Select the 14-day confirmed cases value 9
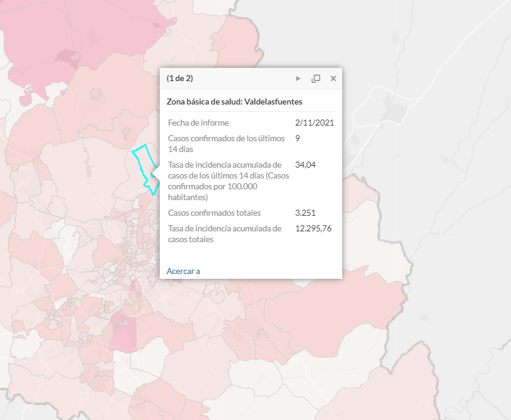This screenshot has height=420, width=511. tap(298, 138)
